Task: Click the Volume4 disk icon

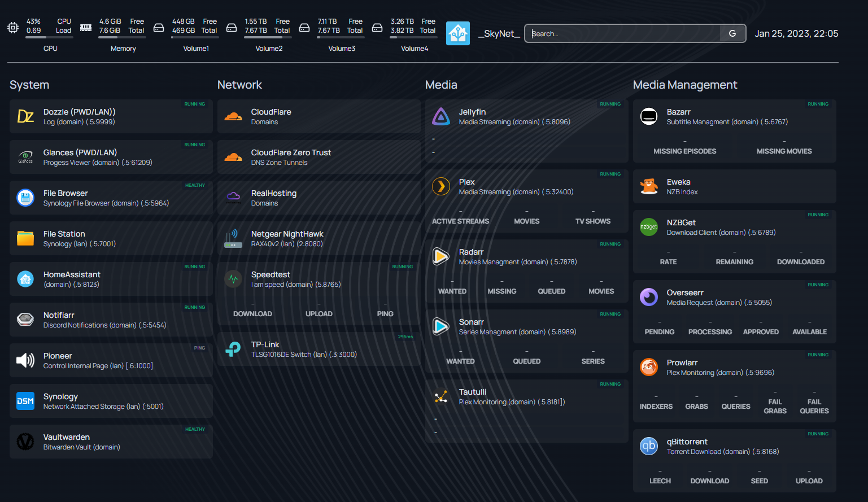Action: point(377,28)
